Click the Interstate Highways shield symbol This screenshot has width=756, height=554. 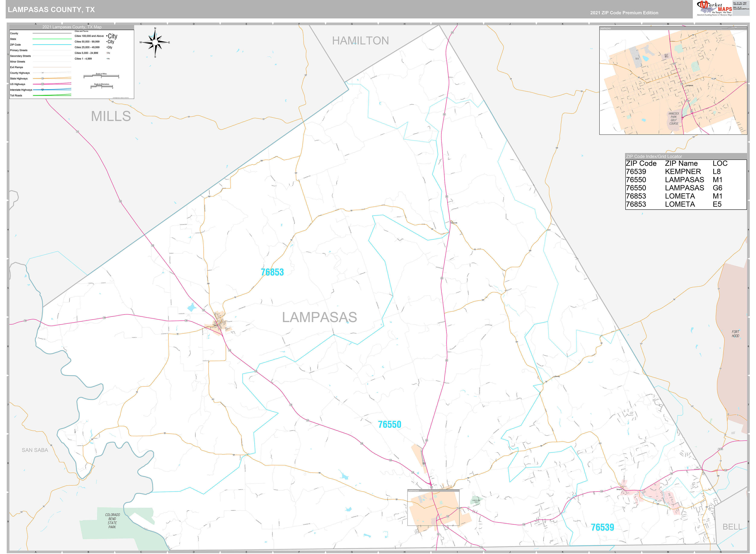click(43, 89)
